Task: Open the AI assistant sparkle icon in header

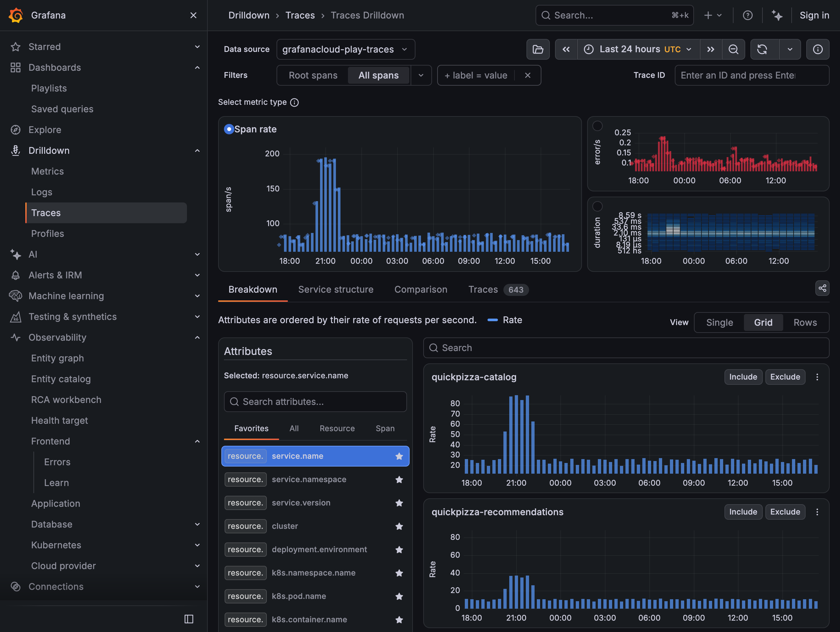Action: click(777, 15)
